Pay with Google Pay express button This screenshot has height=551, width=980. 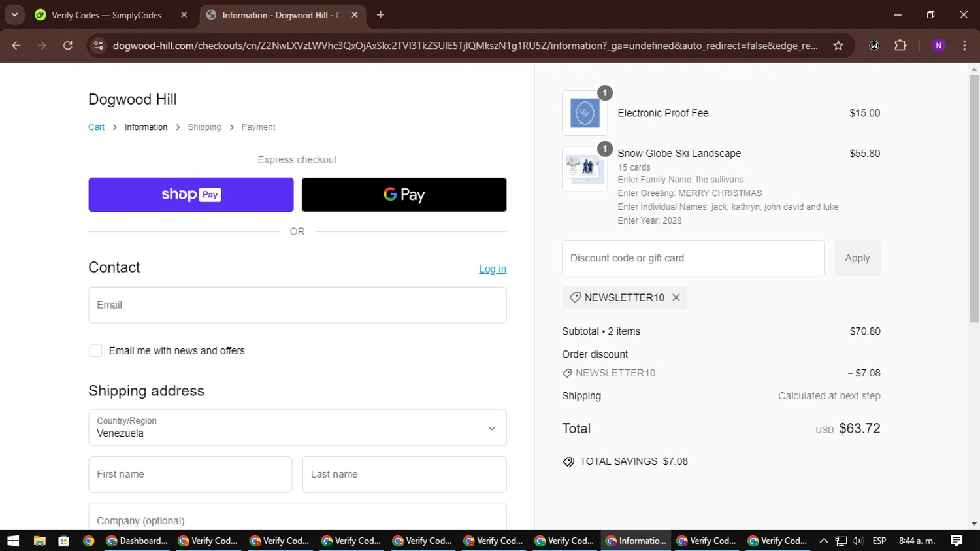point(404,195)
